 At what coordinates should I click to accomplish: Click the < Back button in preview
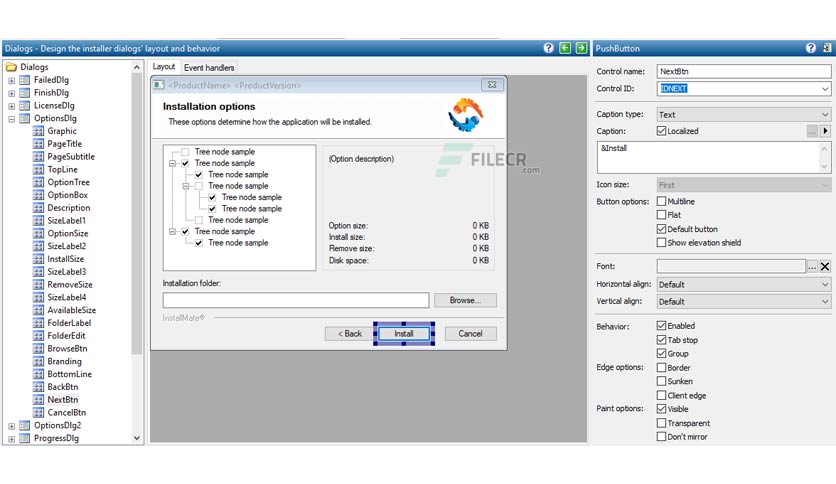(x=350, y=334)
